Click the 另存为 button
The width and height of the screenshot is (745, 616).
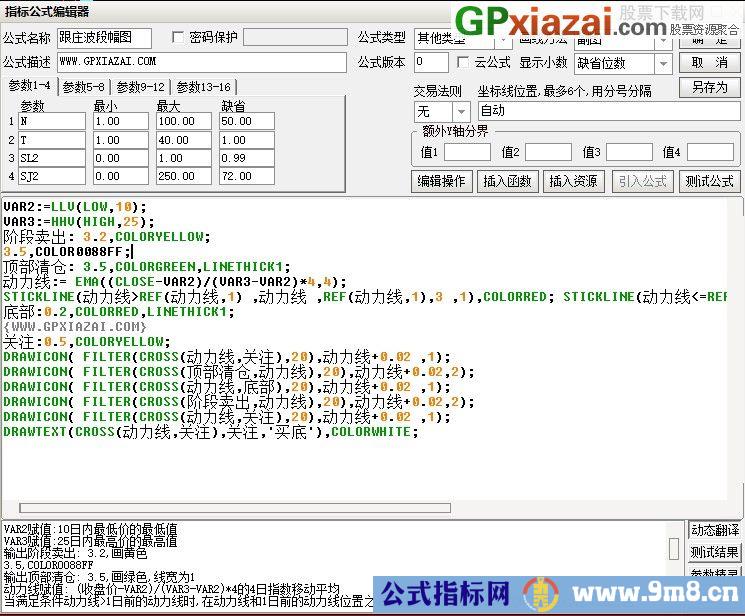[710, 87]
